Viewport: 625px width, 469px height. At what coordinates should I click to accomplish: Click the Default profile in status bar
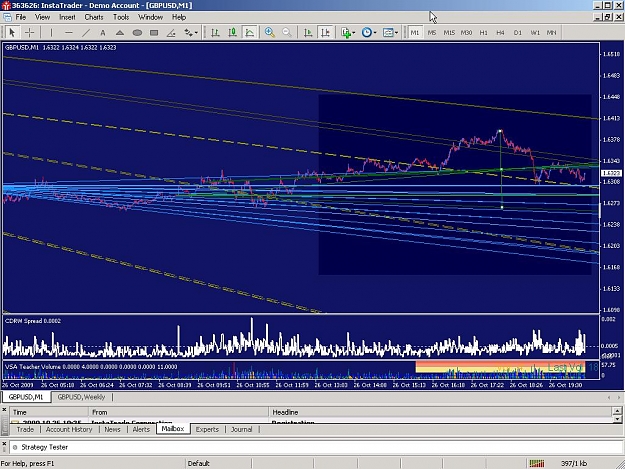(199, 463)
